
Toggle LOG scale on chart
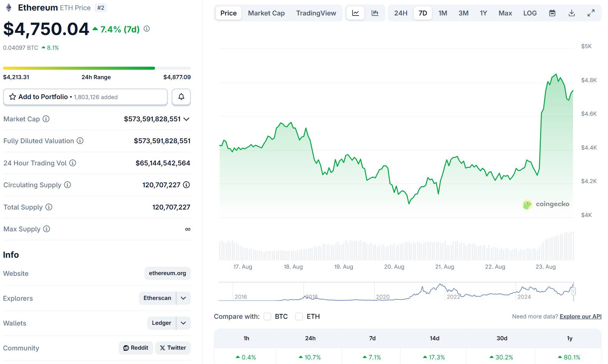point(530,13)
